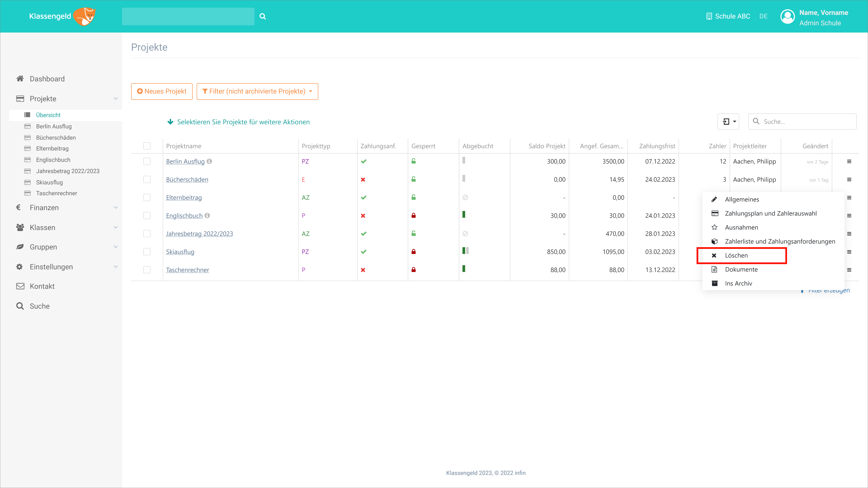Screen dimensions: 868x488
Task: Open the export dropdown beside search field
Action: 728,122
